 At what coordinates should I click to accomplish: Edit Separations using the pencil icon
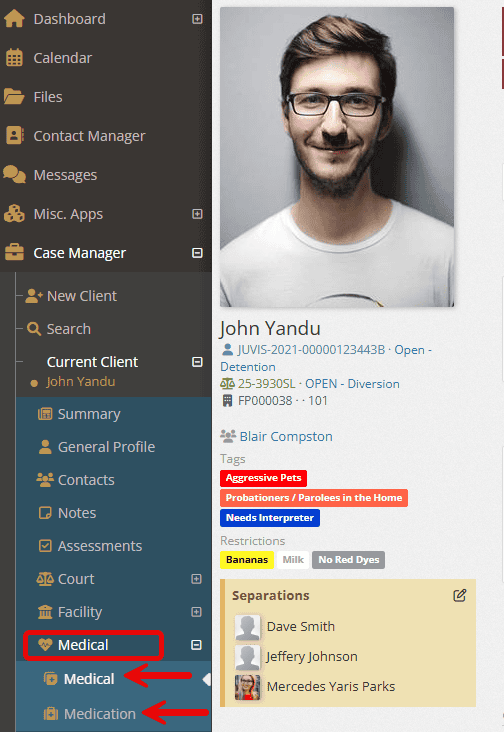[460, 595]
